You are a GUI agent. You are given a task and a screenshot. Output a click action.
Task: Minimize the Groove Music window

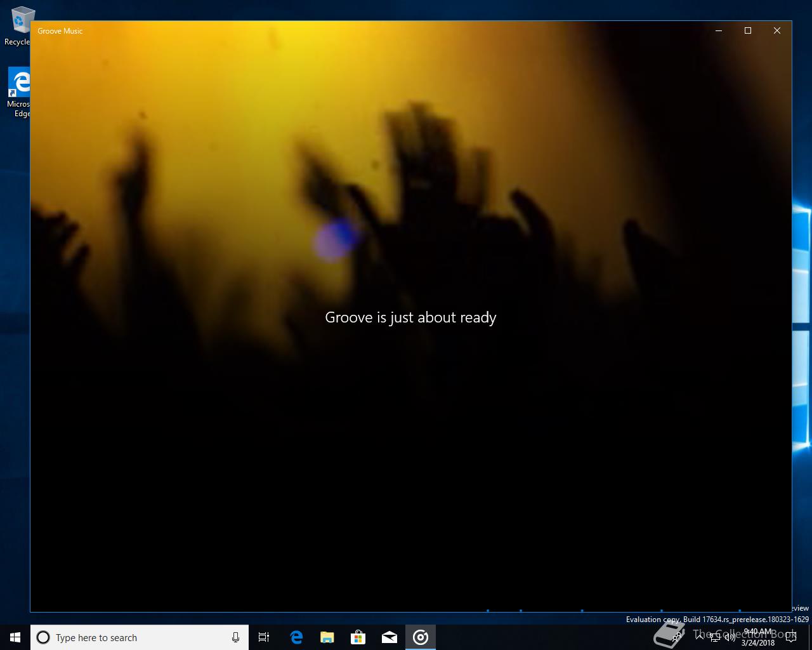pos(719,30)
